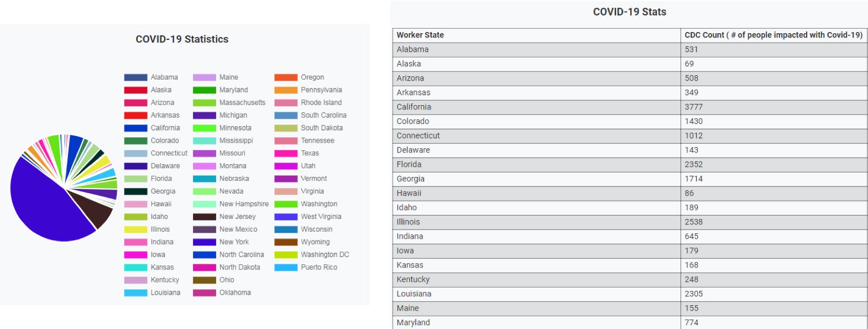The image size is (868, 329).
Task: Click the New York legend color box
Action: (204, 242)
